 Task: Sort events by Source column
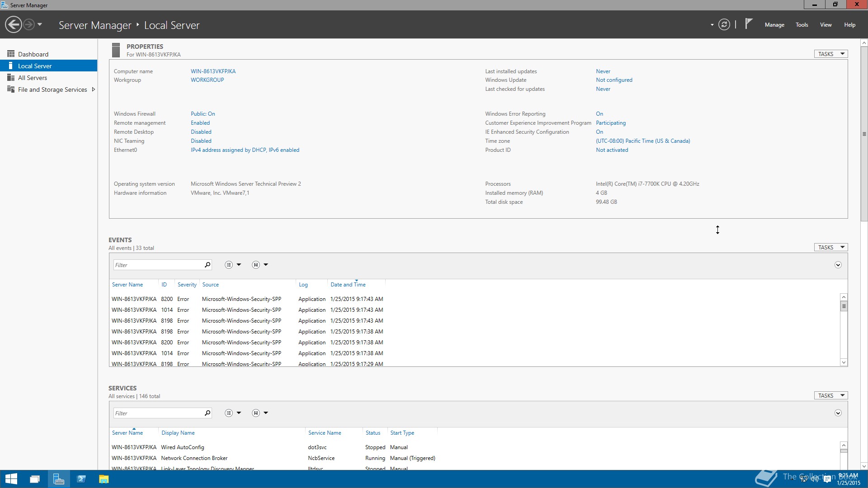pos(210,285)
